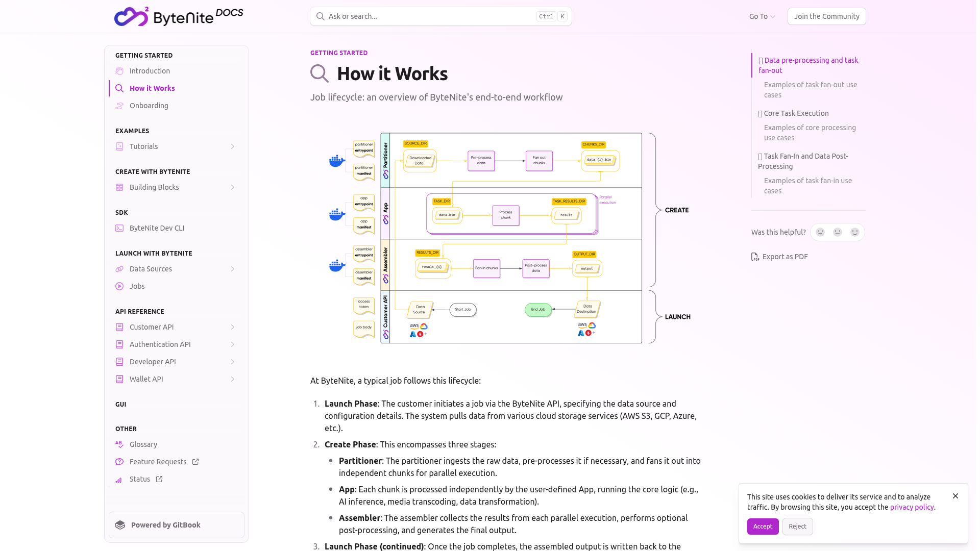Click Powered by GitBook link
The image size is (980, 551).
point(177,525)
